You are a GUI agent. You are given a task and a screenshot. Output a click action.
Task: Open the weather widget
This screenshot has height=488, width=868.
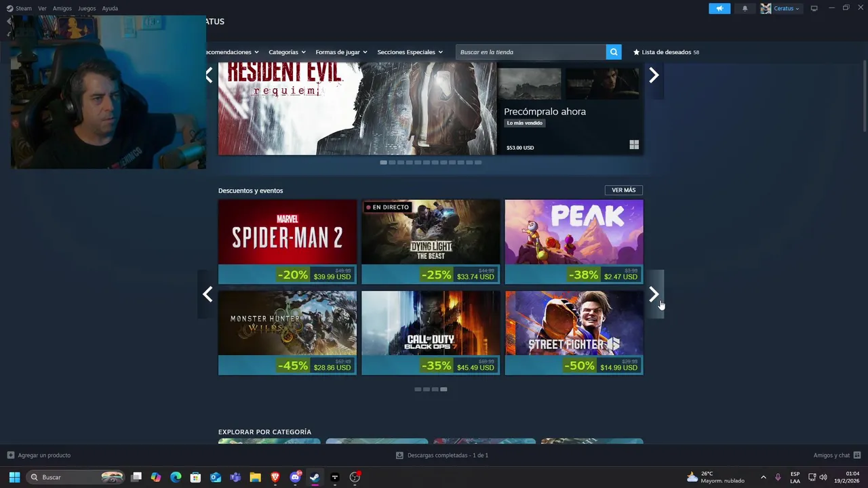click(x=715, y=477)
